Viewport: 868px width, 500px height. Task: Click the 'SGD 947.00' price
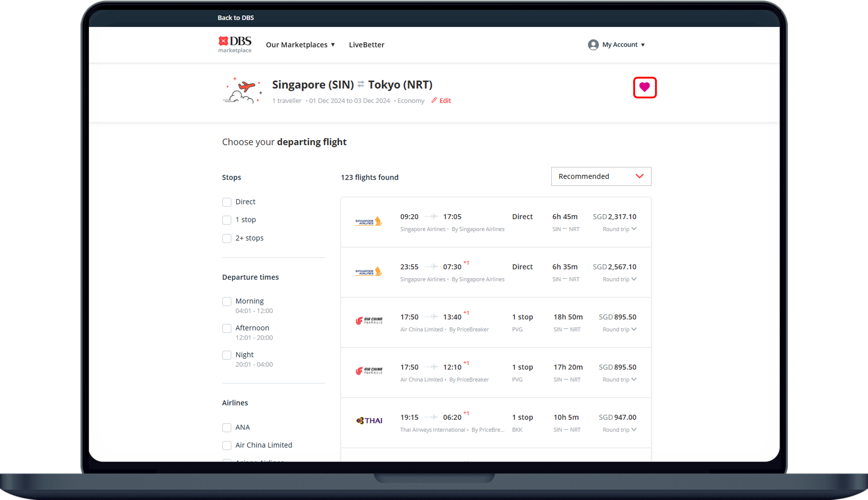click(617, 417)
